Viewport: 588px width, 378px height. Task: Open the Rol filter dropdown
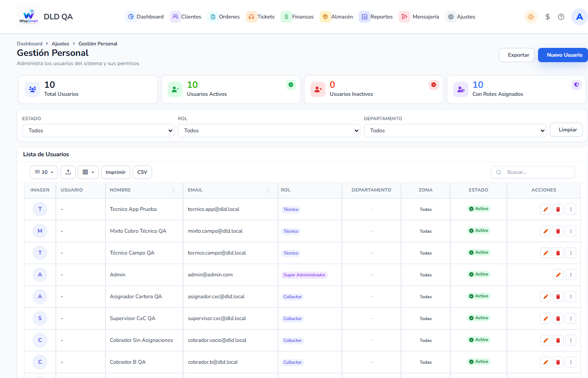point(269,131)
